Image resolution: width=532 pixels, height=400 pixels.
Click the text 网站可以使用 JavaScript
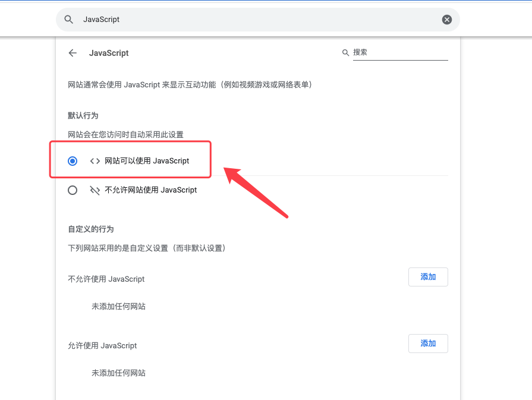coord(147,161)
